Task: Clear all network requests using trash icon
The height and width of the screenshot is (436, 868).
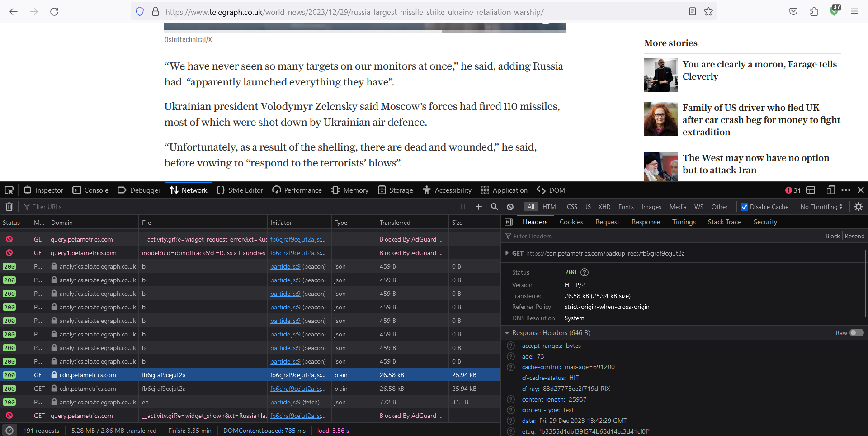Action: click(9, 207)
